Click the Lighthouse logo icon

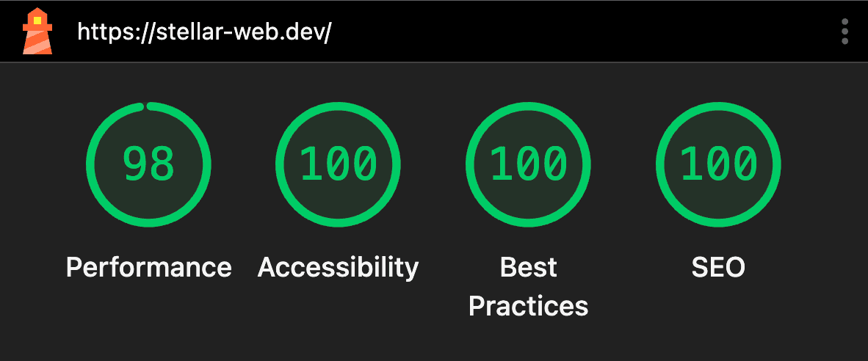[37, 32]
